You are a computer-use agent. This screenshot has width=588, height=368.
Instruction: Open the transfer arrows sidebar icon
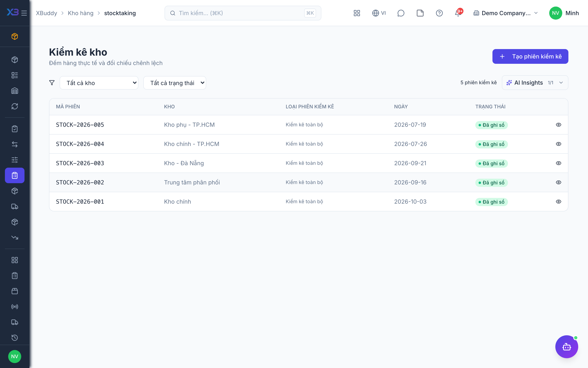pos(14,144)
